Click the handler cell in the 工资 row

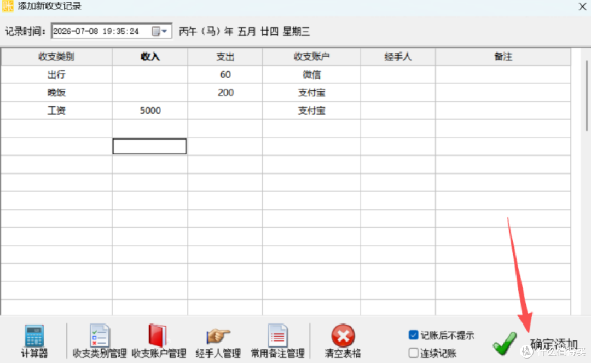tap(398, 111)
